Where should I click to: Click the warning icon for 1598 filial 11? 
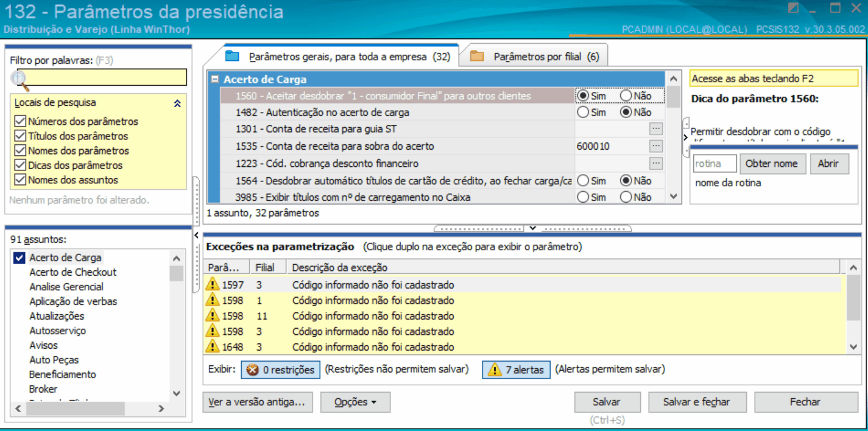[x=213, y=316]
